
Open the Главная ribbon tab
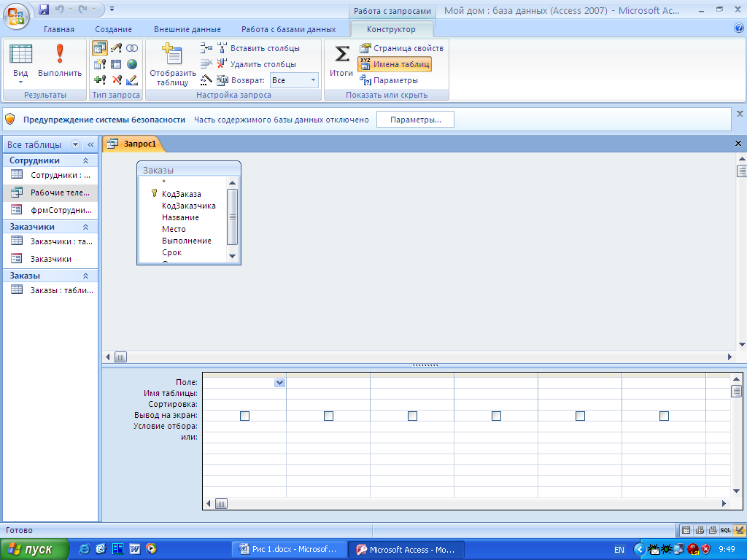pyautogui.click(x=59, y=29)
